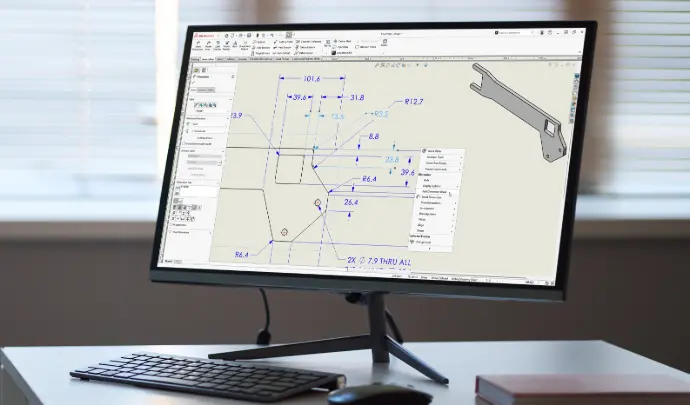The image size is (690, 405).
Task: Click the Save icon in the title bar
Action: pyautogui.click(x=249, y=35)
